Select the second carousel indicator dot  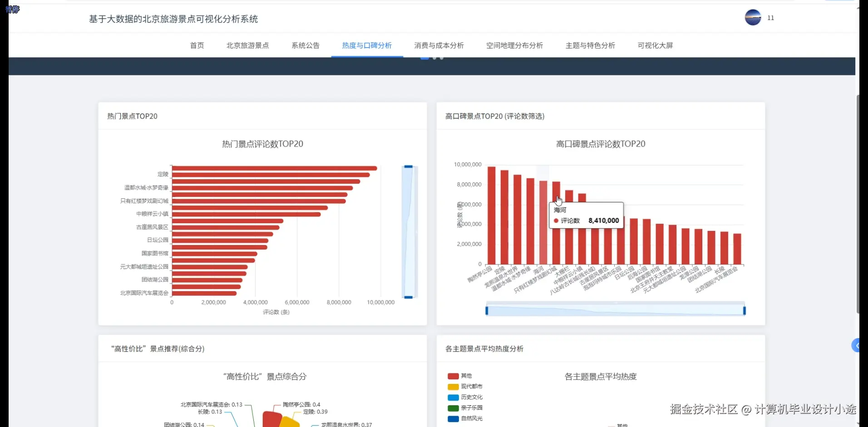pos(434,58)
